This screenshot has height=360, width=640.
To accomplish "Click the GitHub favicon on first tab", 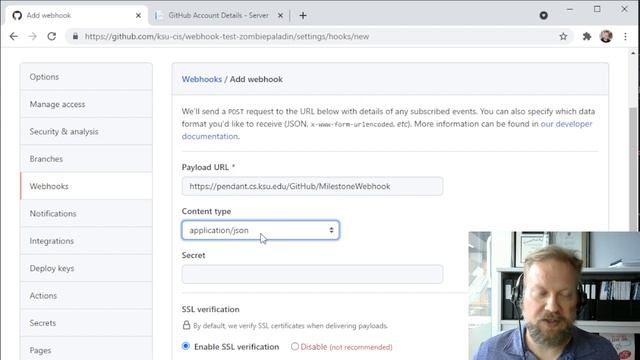I will pyautogui.click(x=17, y=16).
